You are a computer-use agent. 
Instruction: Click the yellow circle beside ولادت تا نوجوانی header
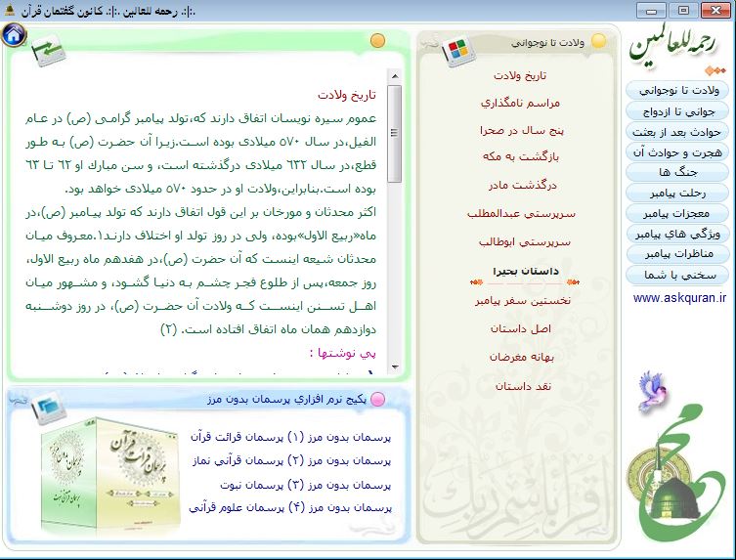point(598,41)
